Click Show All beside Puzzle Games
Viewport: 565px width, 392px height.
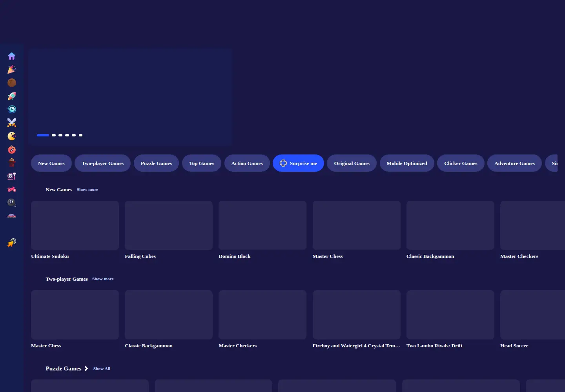102,369
